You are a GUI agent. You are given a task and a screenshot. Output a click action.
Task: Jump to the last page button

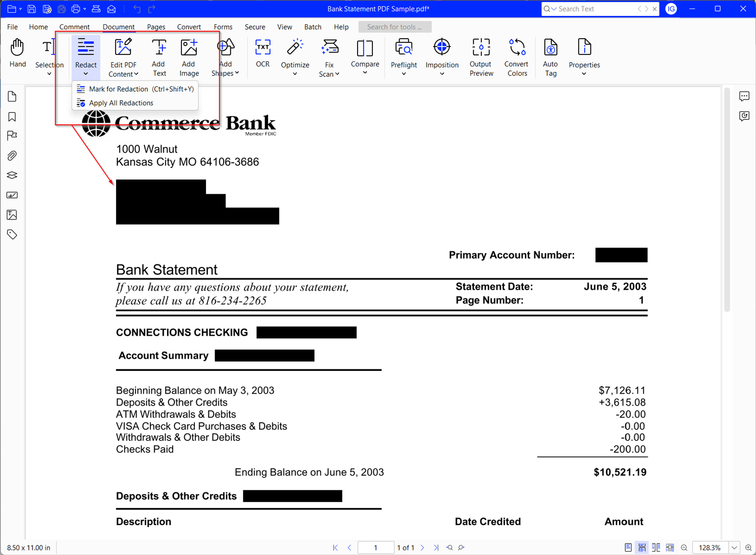coord(436,548)
